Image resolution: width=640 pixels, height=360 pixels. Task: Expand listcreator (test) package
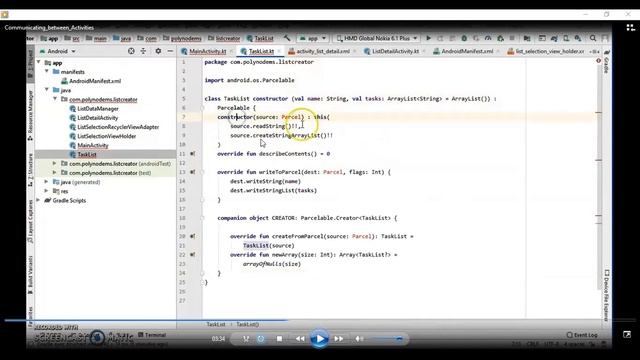point(54,173)
